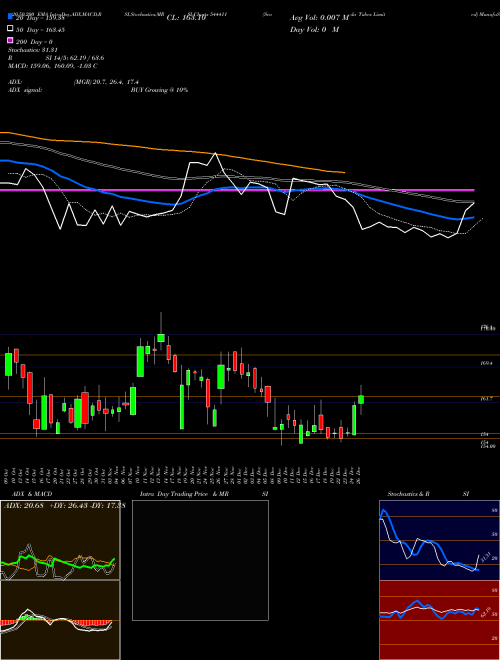The image size is (500, 660).
Task: Select the 200 Day moving average label
Action: coord(34,42)
